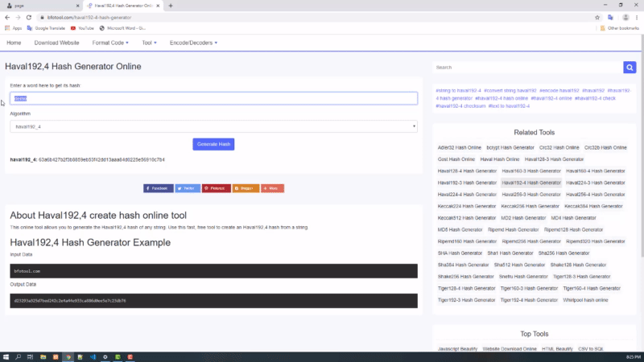Screen dimensions: 644x362
Task: Open the Bcrypt Hash Generator link
Action: tap(510, 147)
